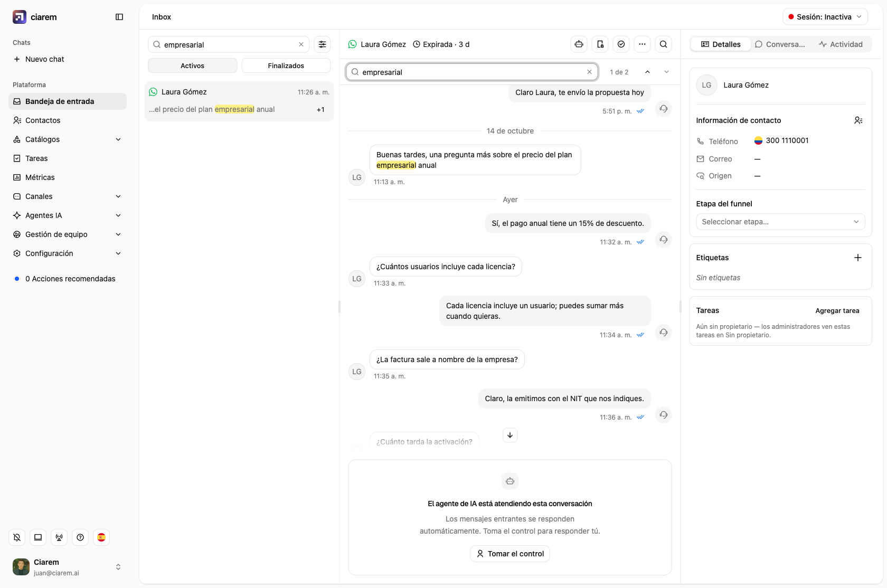
Task: Clear the inbox search for empresarial
Action: 301,44
